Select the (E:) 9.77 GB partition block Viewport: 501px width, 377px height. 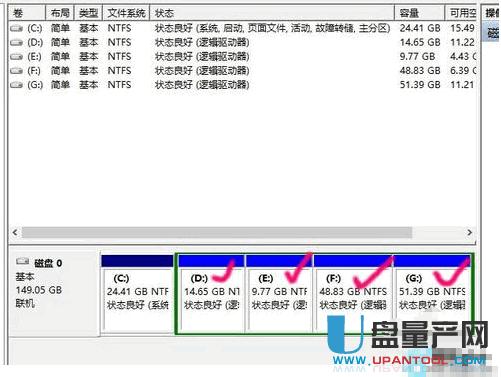tap(279, 293)
